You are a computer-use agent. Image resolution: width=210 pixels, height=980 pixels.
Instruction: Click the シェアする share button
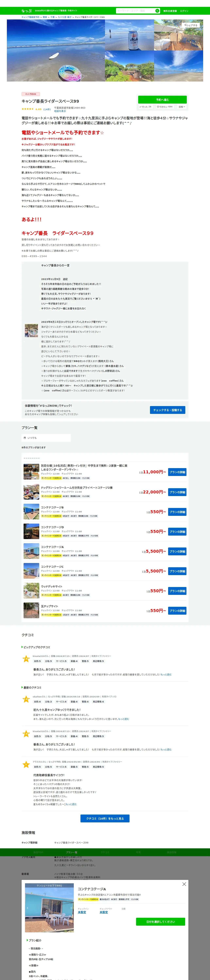pyautogui.click(x=191, y=25)
